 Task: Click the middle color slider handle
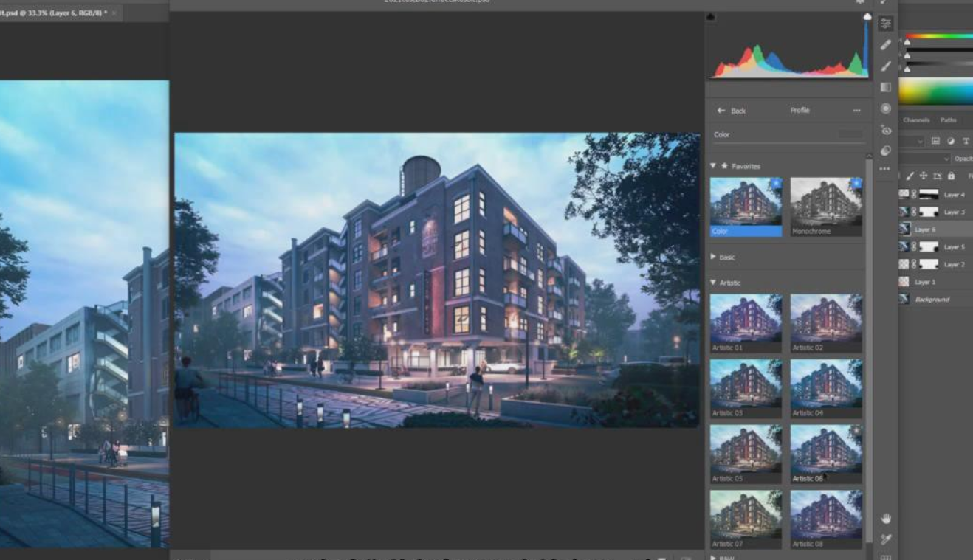907,56
